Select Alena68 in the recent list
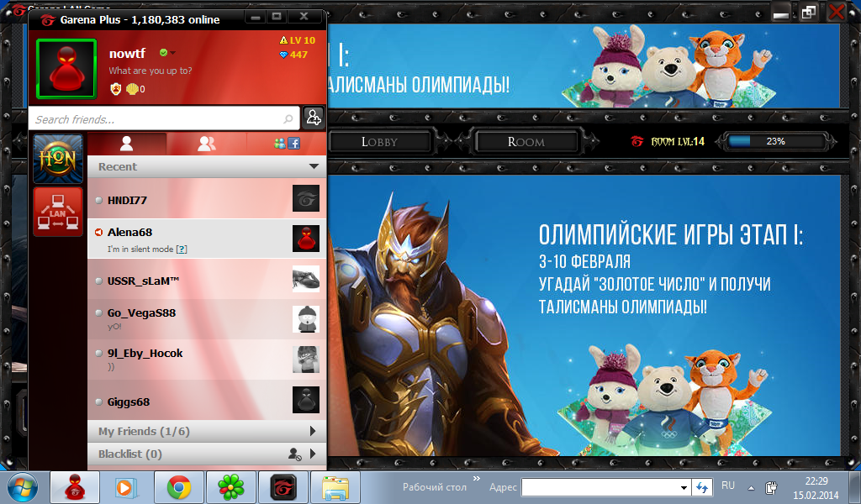 (207, 239)
